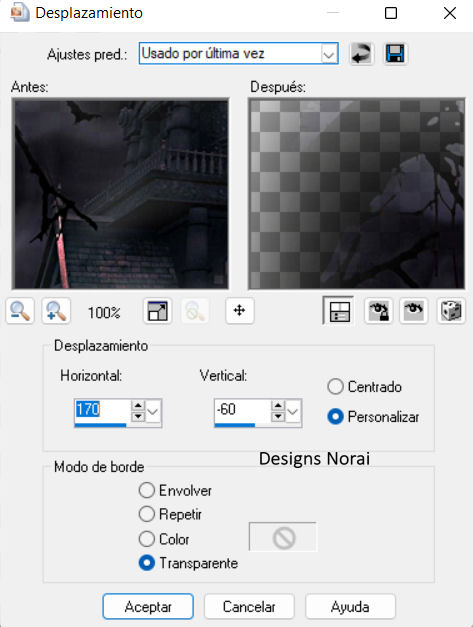Expand the Horizontal value dropdown arrow
Screen dimensions: 473x627
click(x=153, y=411)
